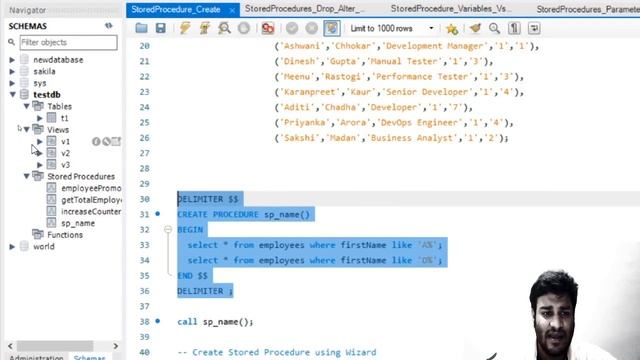
Task: Click the sakila database icon
Action: (24, 71)
